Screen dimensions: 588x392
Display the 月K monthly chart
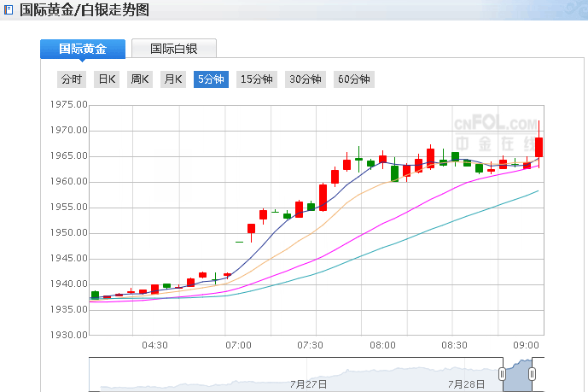tap(173, 79)
